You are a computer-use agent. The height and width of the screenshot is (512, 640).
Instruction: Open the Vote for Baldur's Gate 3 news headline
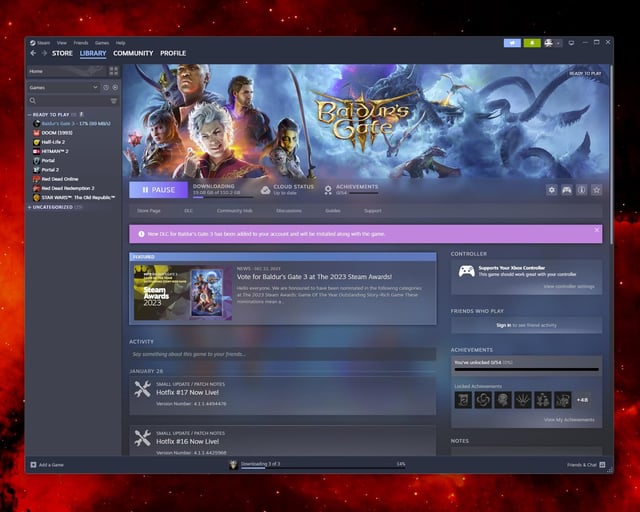[314, 277]
